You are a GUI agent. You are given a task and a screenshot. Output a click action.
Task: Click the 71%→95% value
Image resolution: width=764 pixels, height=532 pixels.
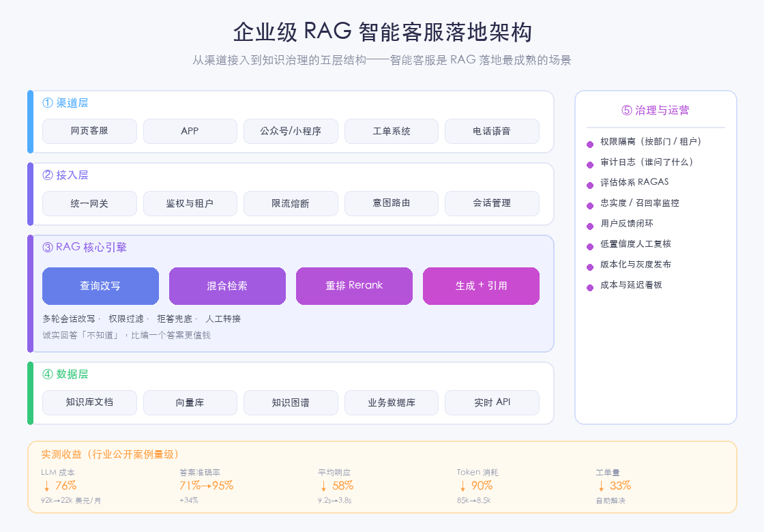pos(207,486)
